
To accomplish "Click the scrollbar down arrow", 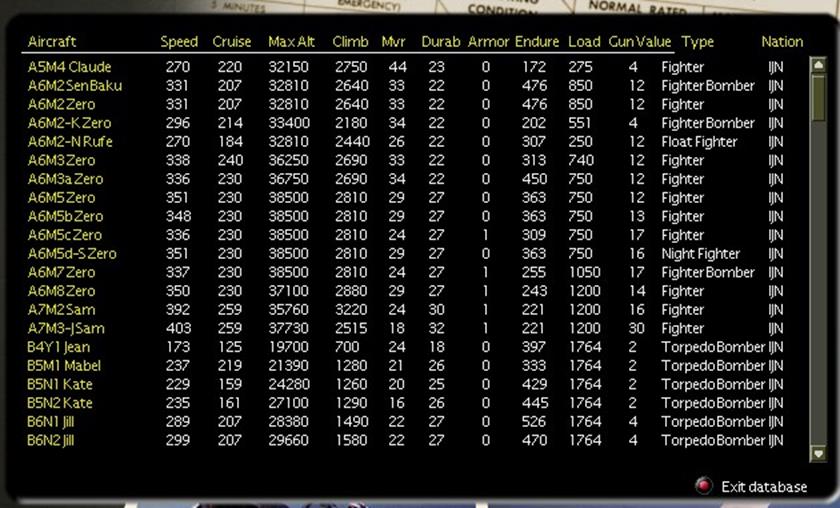I will (x=818, y=453).
